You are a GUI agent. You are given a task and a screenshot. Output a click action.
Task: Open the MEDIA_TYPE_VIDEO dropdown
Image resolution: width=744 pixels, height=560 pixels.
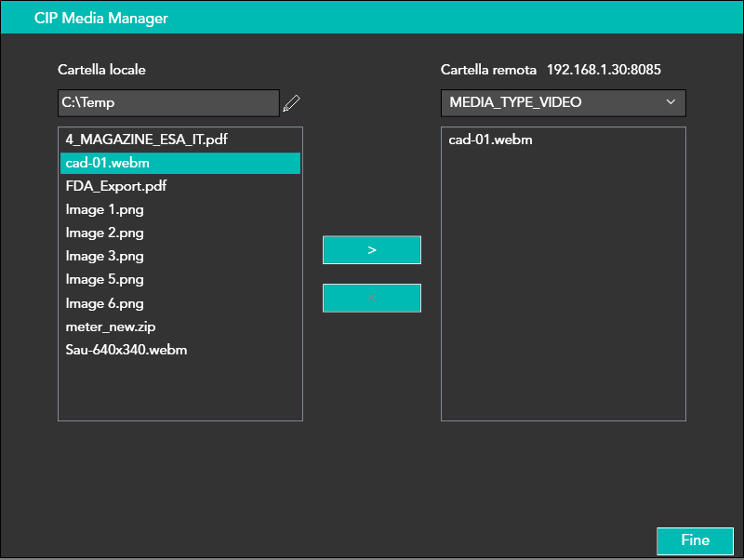tap(562, 102)
